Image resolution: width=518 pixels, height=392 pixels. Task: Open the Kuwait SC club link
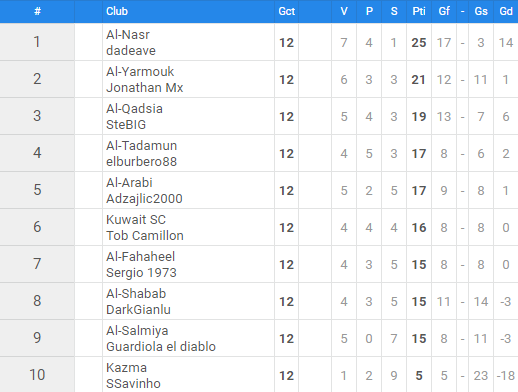tap(136, 220)
